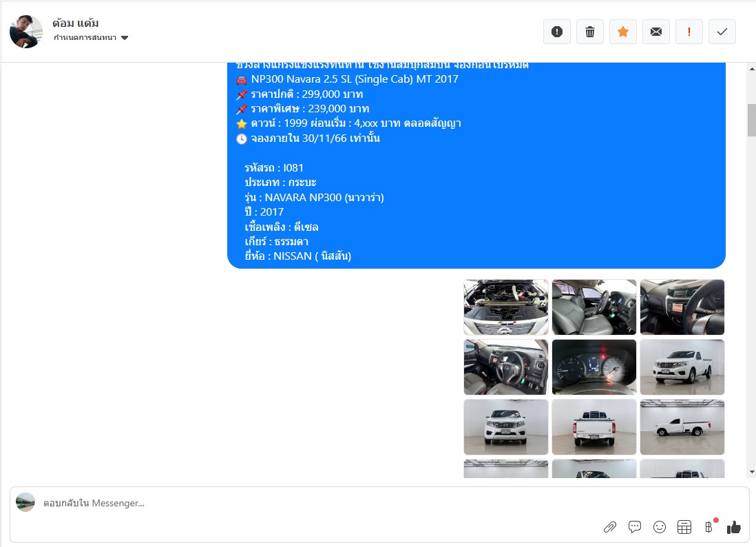Click the contact name ต้อม แต้ม

(76, 23)
